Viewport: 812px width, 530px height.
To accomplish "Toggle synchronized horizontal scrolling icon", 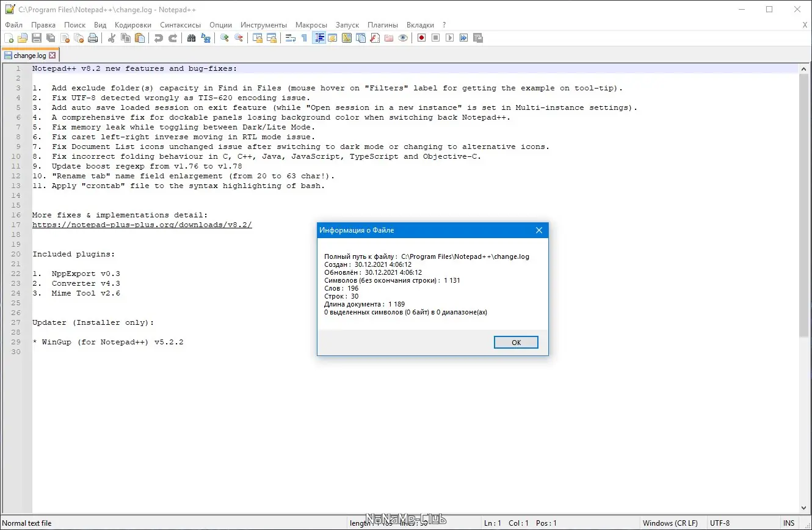I will (x=272, y=38).
